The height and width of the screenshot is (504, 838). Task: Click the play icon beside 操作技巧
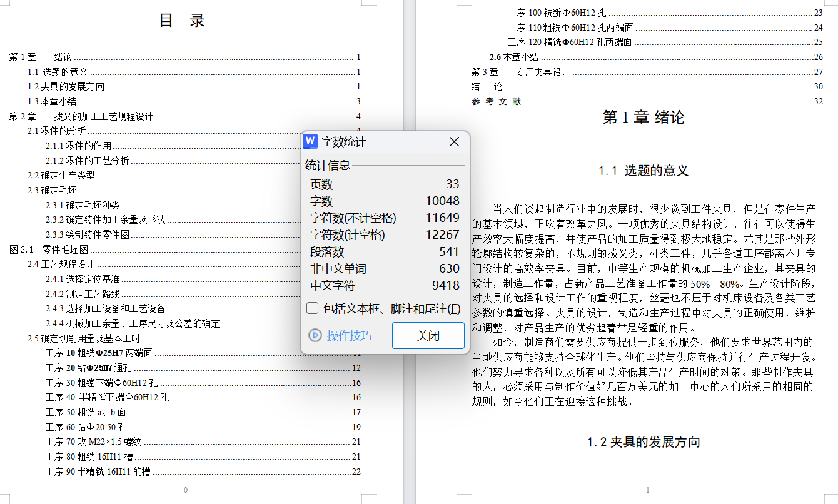point(316,336)
